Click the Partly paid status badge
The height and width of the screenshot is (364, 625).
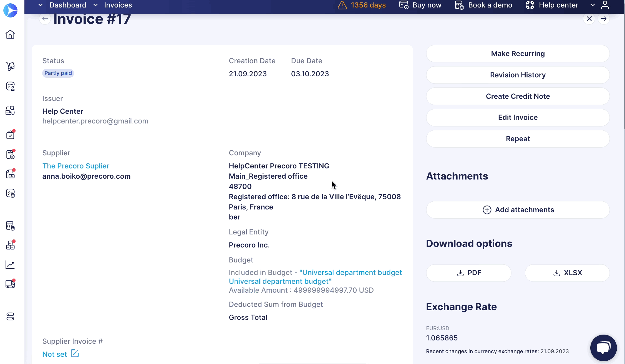coord(58,73)
